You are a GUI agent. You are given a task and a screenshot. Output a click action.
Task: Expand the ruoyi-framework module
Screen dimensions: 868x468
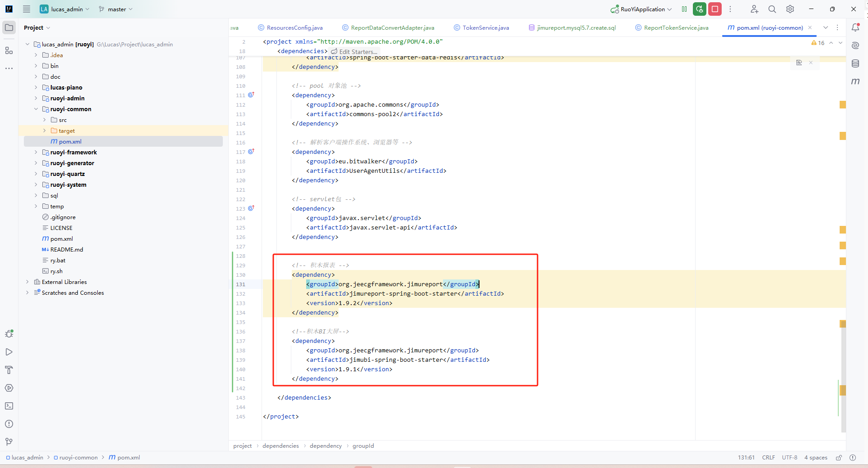click(x=36, y=152)
